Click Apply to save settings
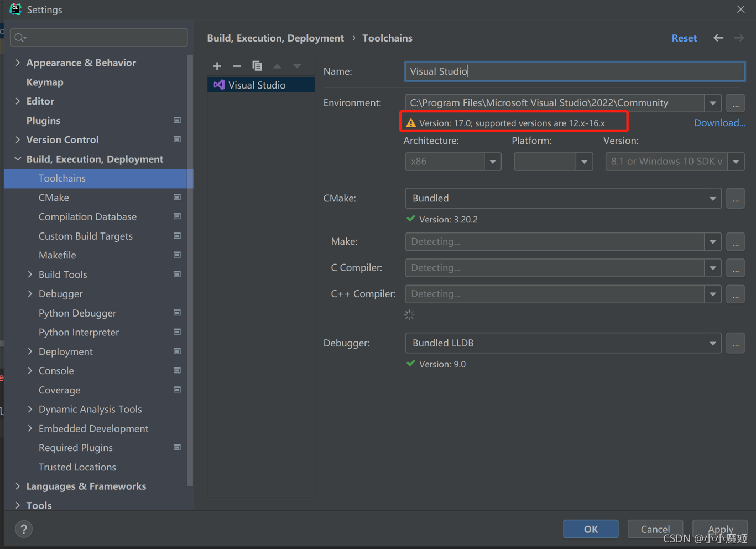The width and height of the screenshot is (756, 549). 720,529
